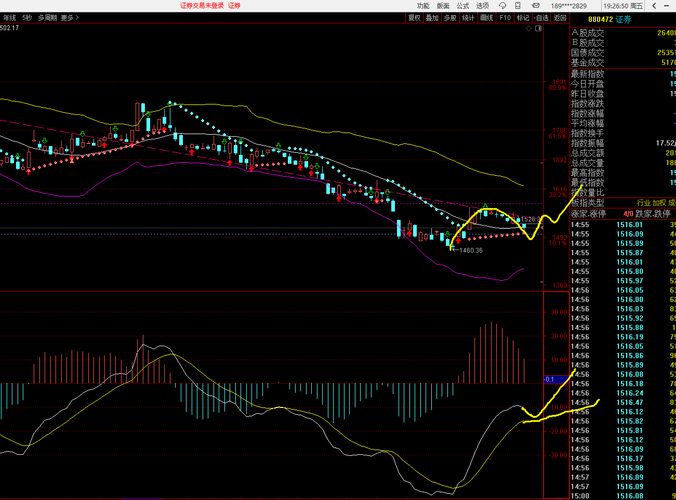Click the 返回 back button
676x500 pixels.
coord(559,17)
